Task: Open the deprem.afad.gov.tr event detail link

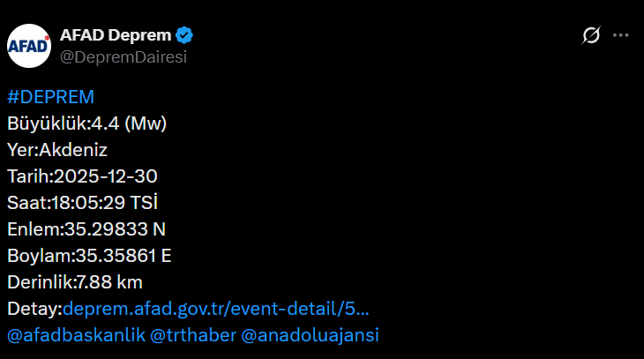Action: (x=216, y=309)
